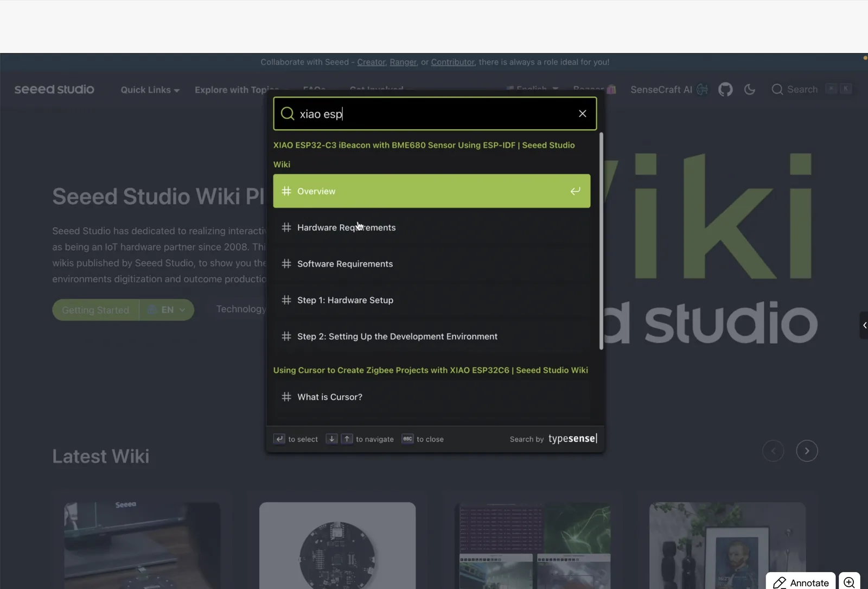
Task: Click the search results scrollbar
Action: [601, 241]
